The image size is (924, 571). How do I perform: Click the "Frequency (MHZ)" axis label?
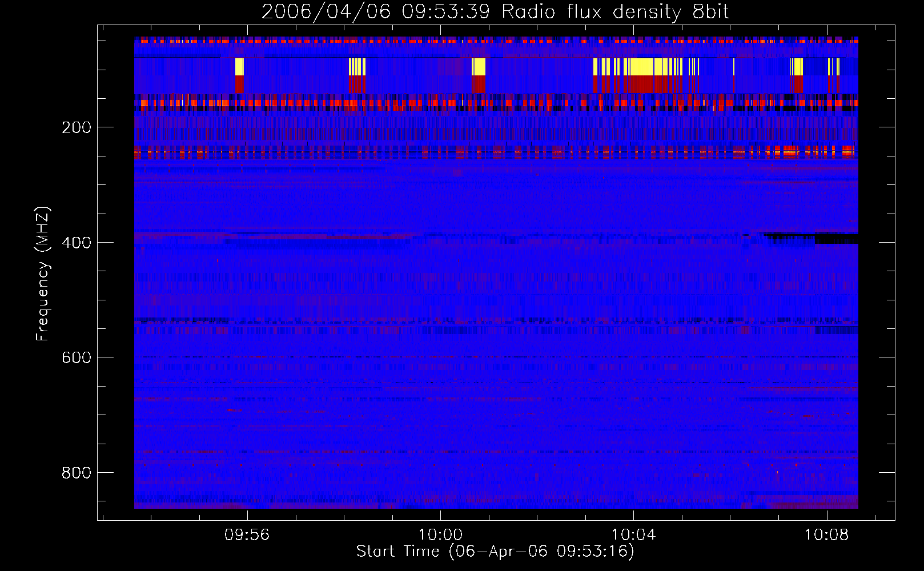[x=43, y=274]
